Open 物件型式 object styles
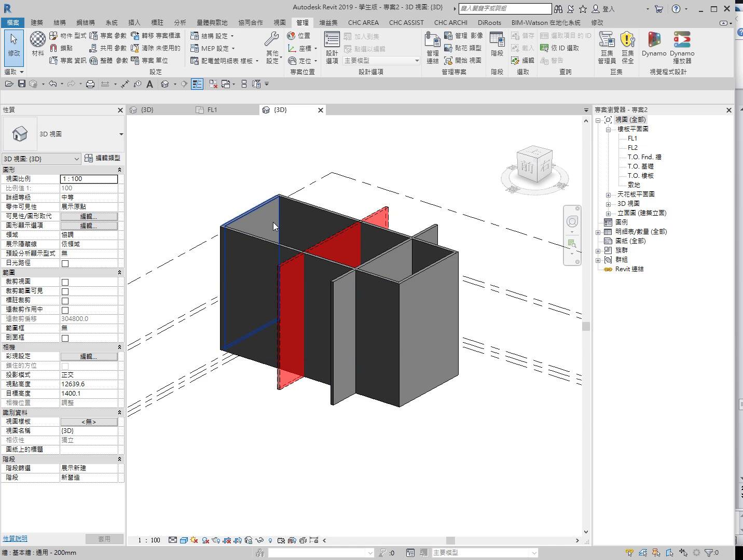Viewport: 743px width, 560px height. [x=67, y=36]
